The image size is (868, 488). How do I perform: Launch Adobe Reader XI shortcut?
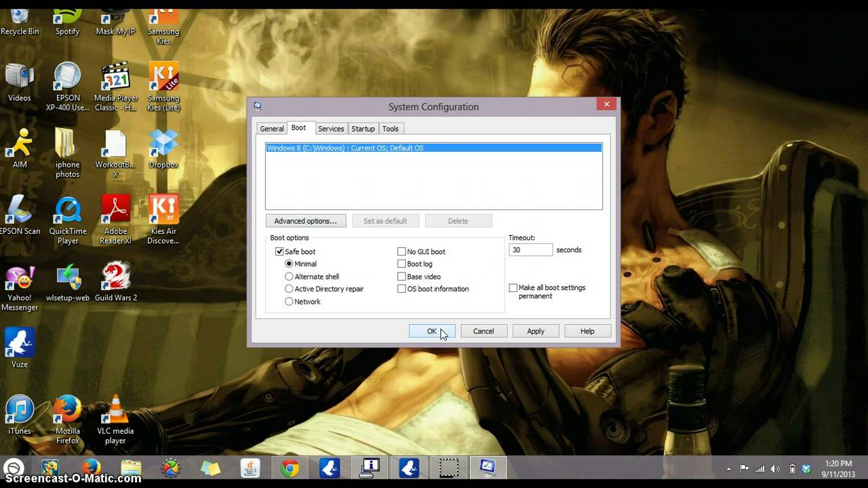[115, 220]
